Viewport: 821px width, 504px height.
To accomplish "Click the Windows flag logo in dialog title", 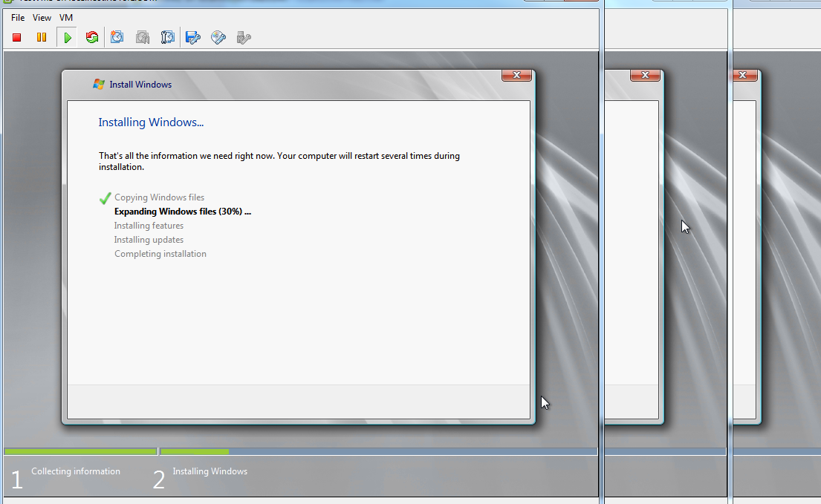I will (98, 84).
